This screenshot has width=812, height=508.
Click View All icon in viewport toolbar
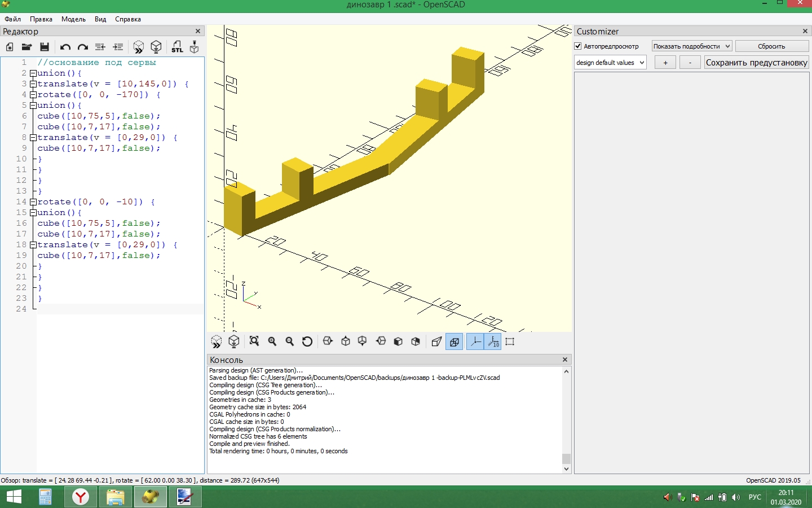(254, 341)
